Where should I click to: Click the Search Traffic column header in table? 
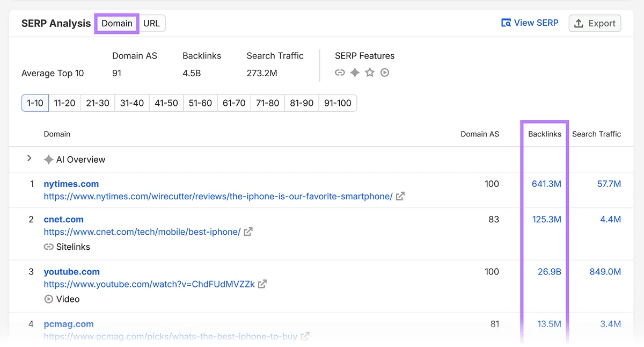click(x=596, y=134)
